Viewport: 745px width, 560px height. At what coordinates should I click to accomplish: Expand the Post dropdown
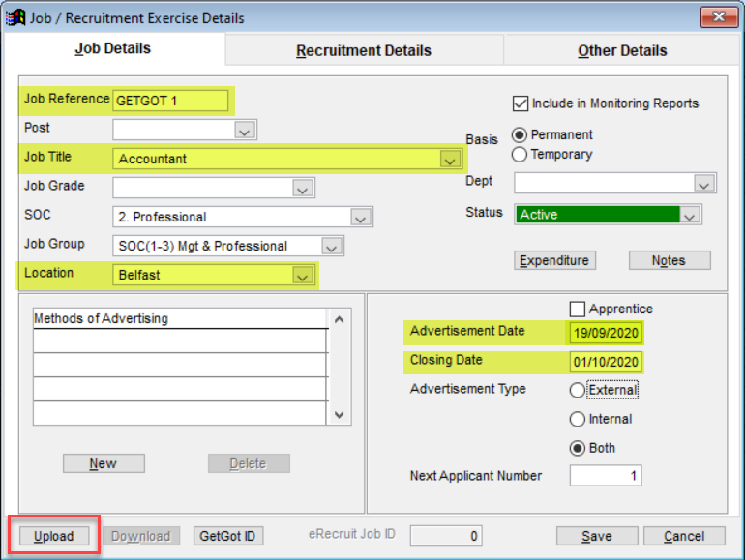pyautogui.click(x=245, y=130)
